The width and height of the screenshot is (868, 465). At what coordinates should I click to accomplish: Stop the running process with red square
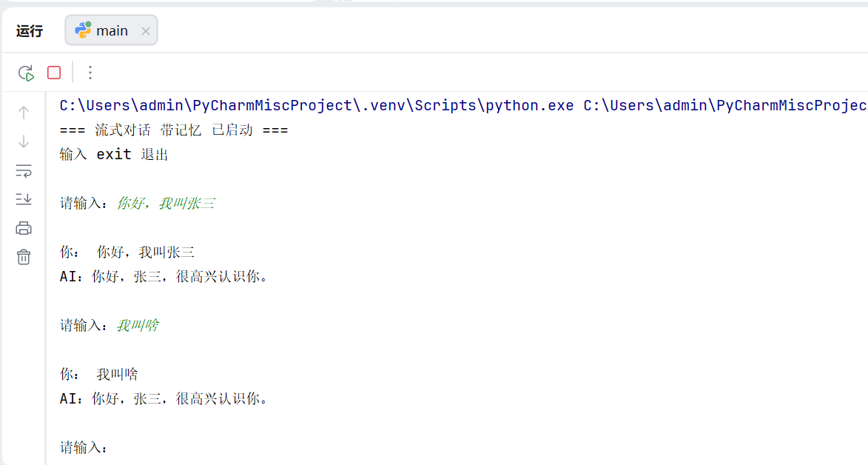coord(54,73)
